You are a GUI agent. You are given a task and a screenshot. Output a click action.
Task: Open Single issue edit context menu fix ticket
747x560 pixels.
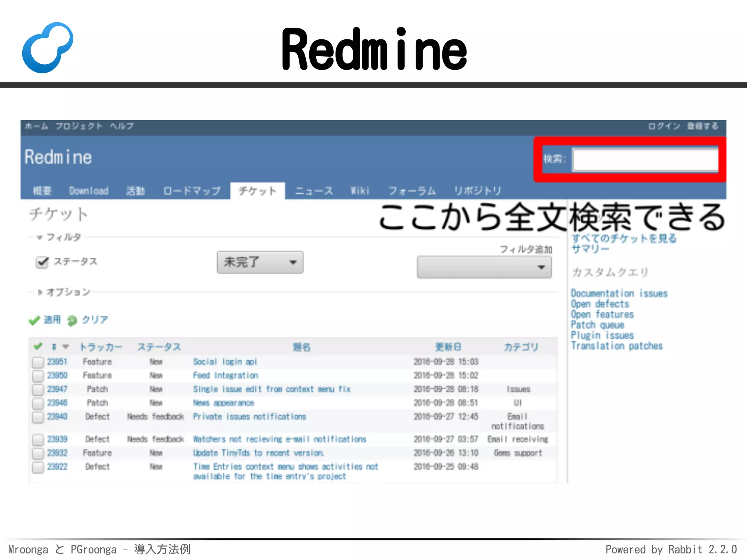point(272,389)
